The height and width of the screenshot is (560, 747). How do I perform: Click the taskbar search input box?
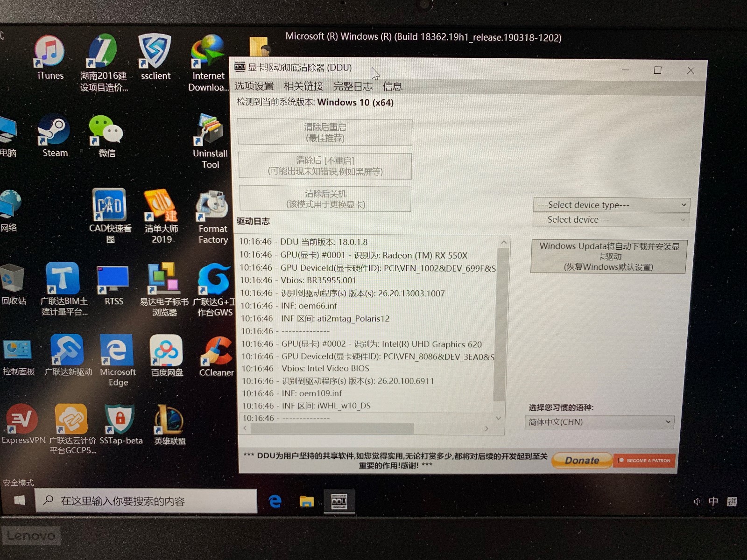[146, 501]
